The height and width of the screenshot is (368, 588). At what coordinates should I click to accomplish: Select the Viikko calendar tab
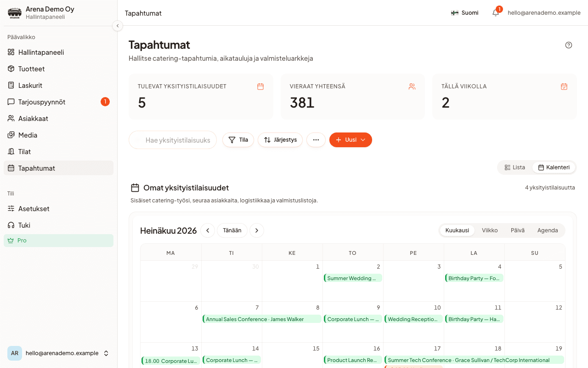coord(490,230)
